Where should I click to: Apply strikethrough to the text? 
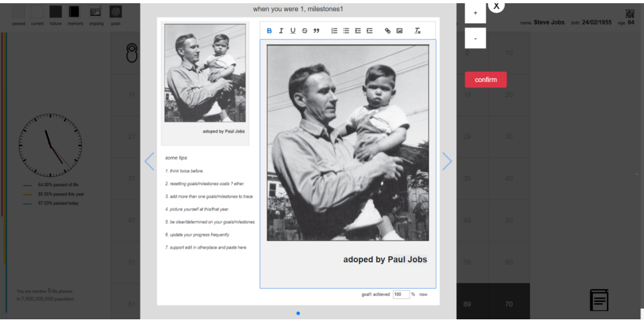coord(304,31)
